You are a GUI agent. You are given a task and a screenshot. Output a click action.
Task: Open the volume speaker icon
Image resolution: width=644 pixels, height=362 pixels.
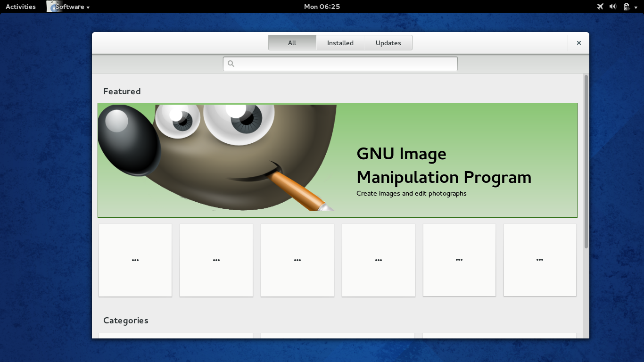tap(613, 7)
